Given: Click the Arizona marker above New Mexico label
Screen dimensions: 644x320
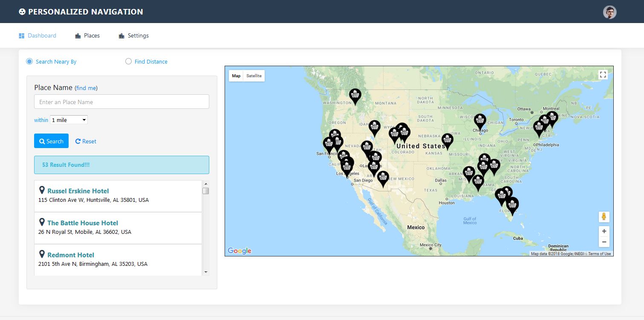Looking at the screenshot, I should click(x=383, y=179).
